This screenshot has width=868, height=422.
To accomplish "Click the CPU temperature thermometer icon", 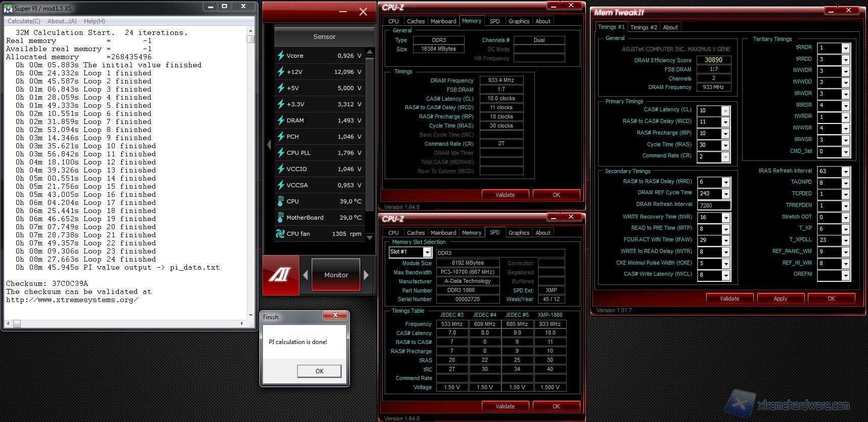I will coord(281,201).
